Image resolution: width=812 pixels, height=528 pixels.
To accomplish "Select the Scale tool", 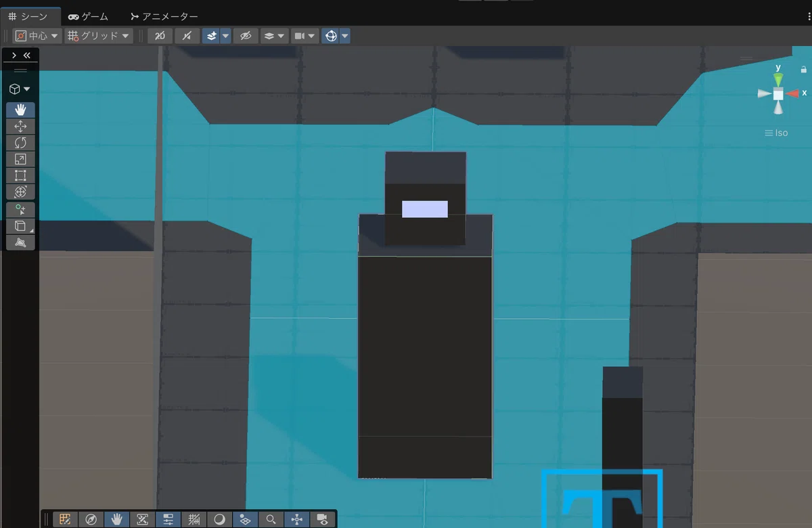I will click(x=20, y=159).
